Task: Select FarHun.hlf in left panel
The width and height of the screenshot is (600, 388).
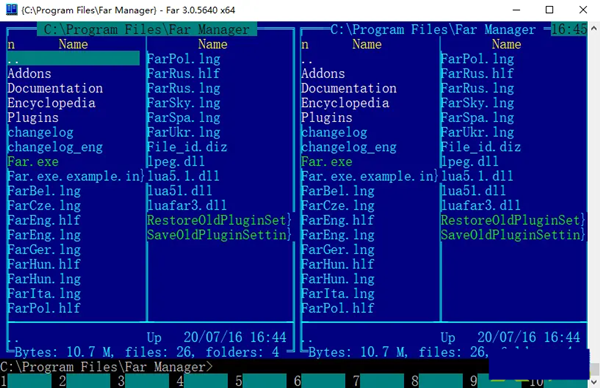Action: (x=44, y=264)
